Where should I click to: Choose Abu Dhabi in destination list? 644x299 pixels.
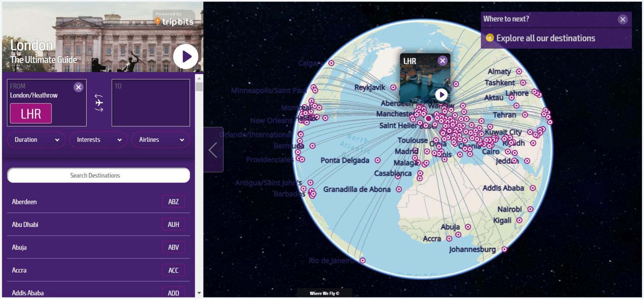[x=25, y=225]
